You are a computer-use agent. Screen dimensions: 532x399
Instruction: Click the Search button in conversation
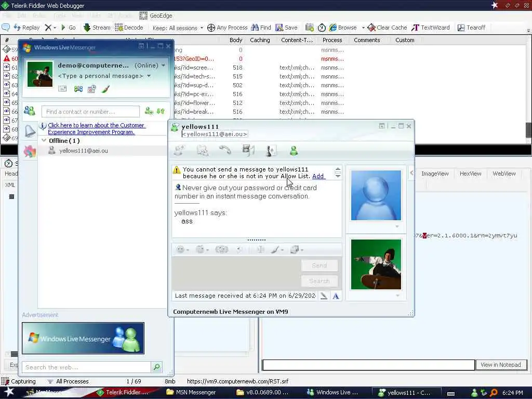click(320, 281)
